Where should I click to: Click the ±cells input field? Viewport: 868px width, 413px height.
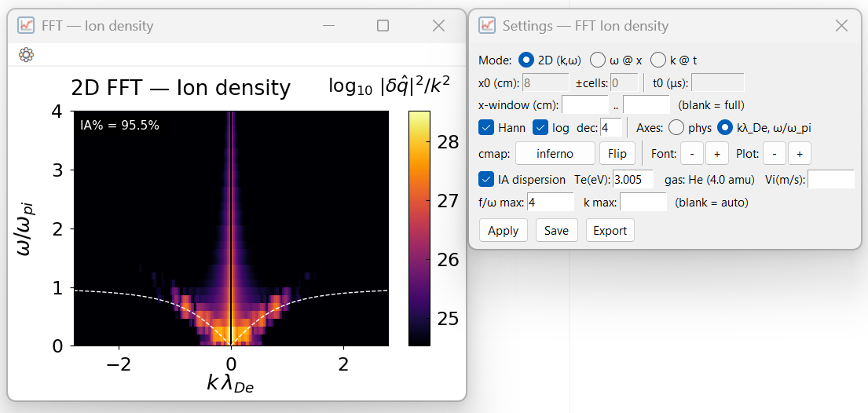[624, 82]
